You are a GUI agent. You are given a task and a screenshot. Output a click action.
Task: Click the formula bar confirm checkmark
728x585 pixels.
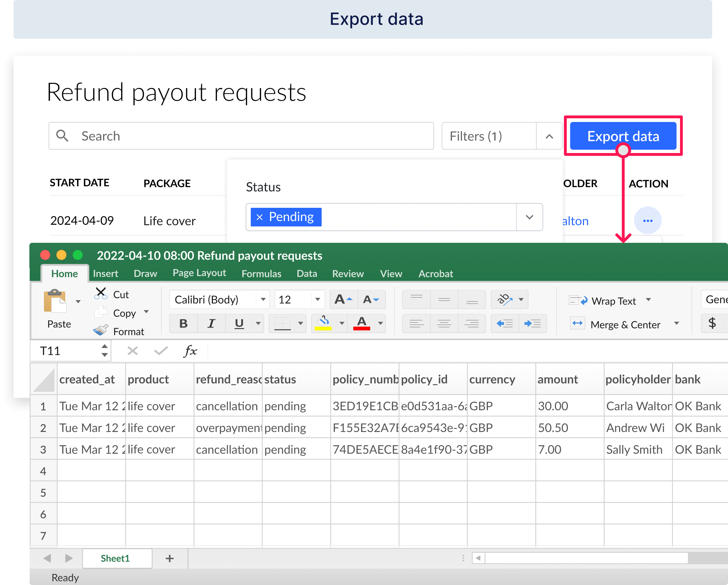point(161,351)
